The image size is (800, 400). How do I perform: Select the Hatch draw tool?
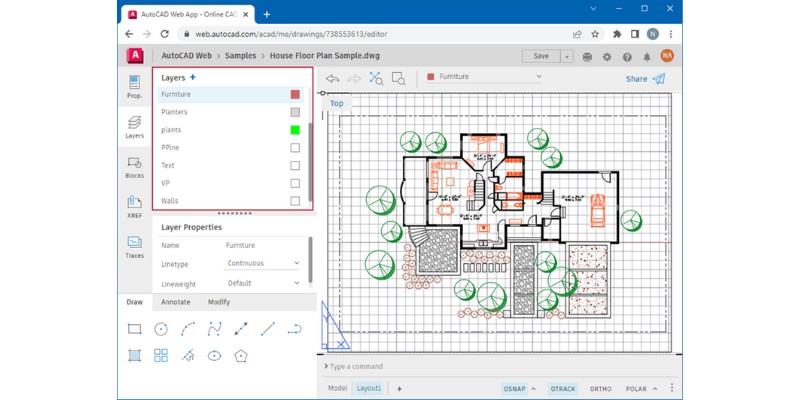[135, 356]
